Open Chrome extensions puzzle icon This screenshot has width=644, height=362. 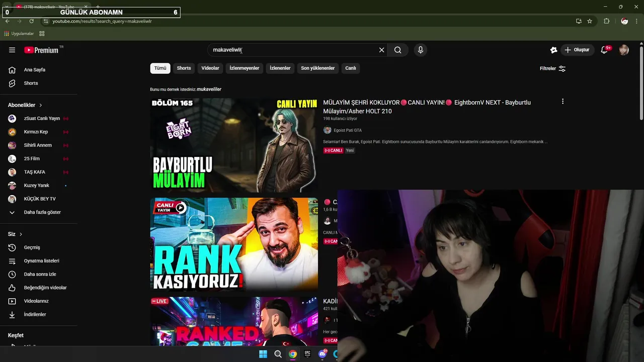(x=607, y=21)
